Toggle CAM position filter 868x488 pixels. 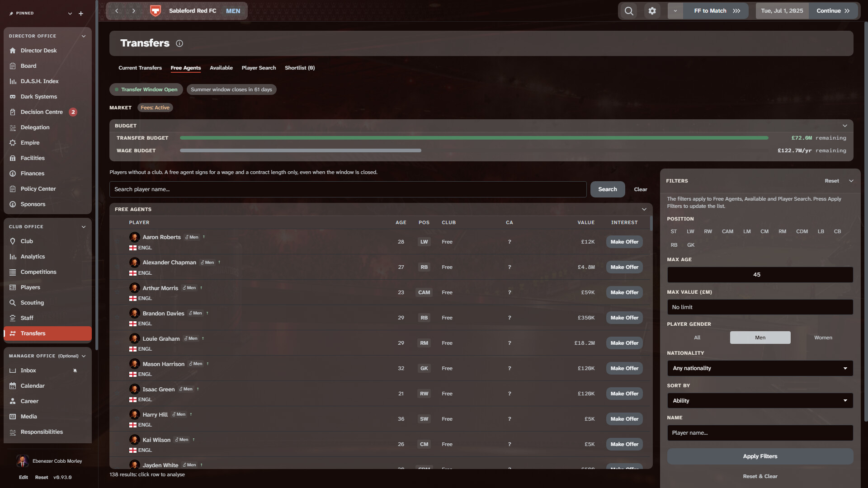727,231
